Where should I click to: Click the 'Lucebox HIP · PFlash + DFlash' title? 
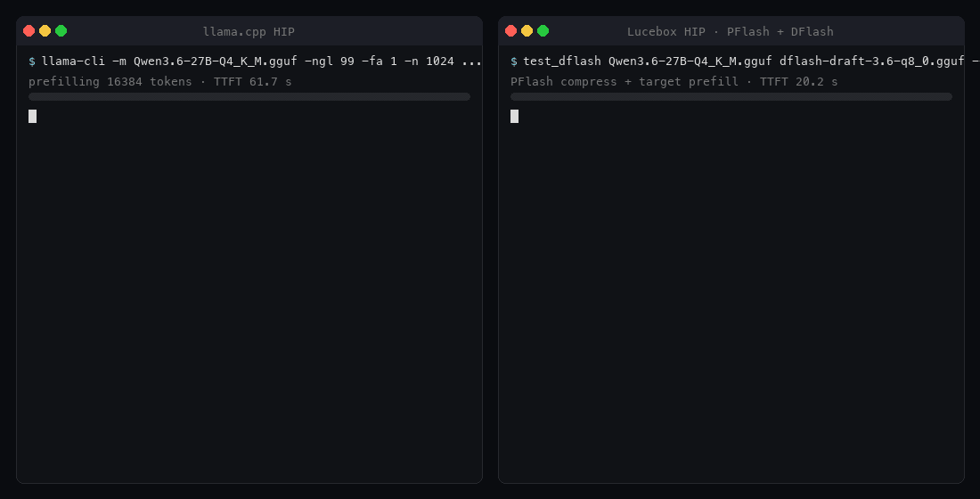point(730,31)
